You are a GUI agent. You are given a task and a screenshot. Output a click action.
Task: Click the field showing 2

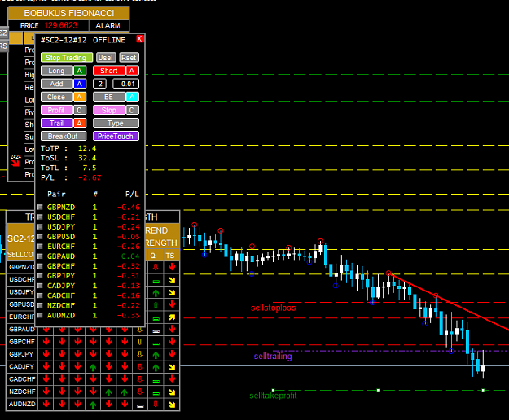pos(99,84)
